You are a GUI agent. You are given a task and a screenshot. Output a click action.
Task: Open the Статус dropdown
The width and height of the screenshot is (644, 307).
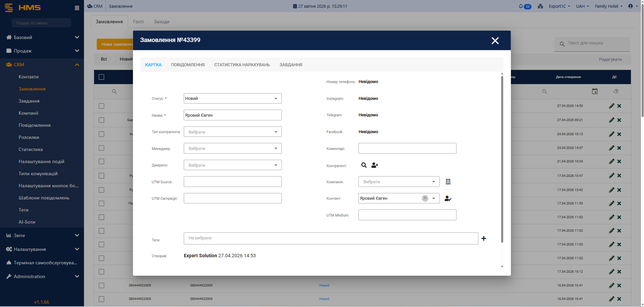232,99
